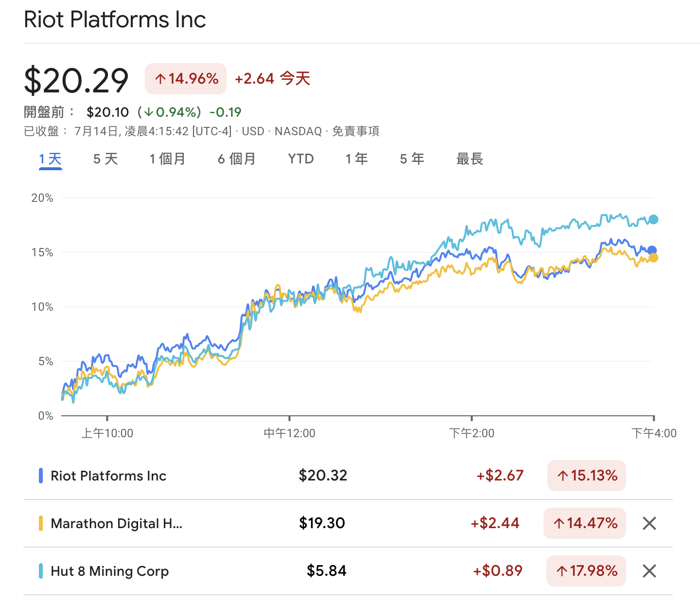Switch chart to 1 年 range
Screen dimensions: 700x604
(x=356, y=159)
